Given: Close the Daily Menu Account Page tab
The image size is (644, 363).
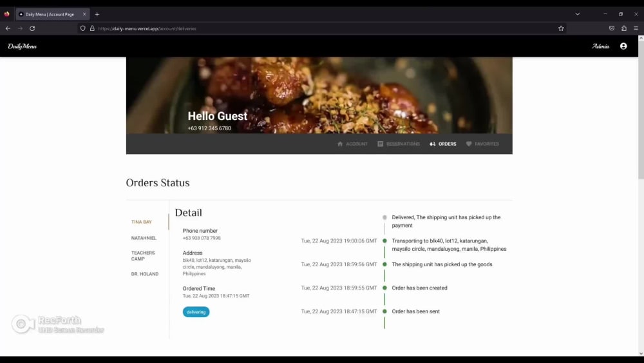Looking at the screenshot, I should click(84, 14).
